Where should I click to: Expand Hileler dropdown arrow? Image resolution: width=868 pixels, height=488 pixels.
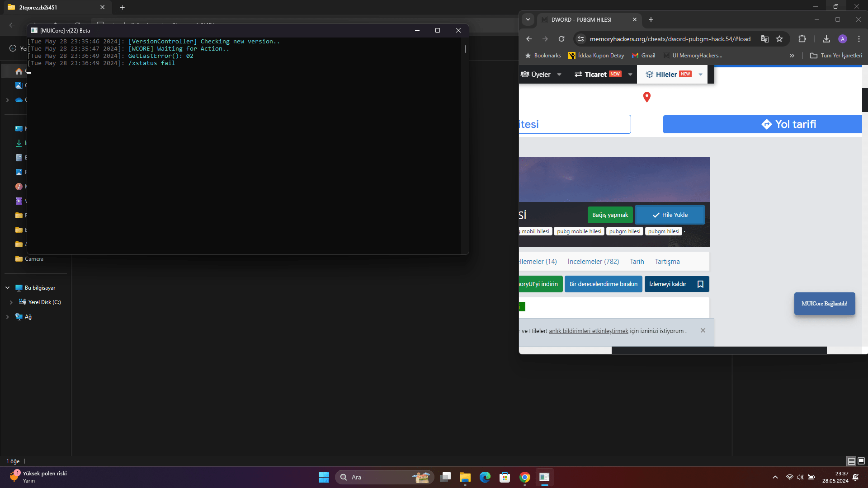701,75
